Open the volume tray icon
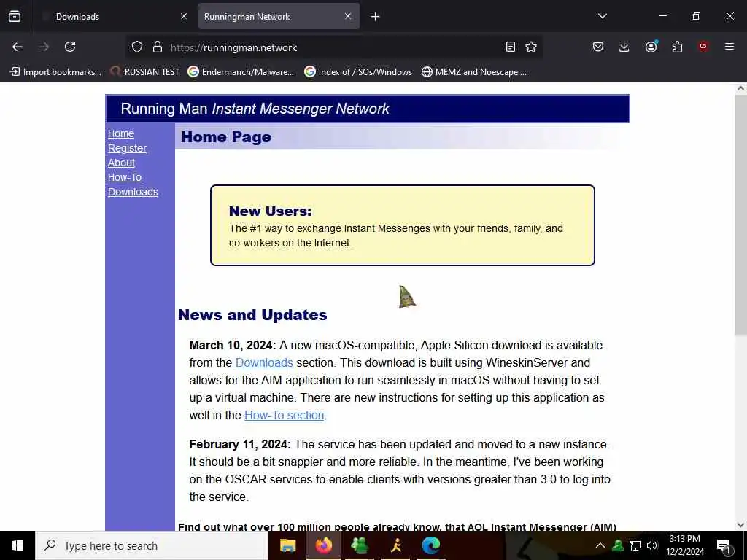This screenshot has height=560, width=747. click(x=652, y=545)
